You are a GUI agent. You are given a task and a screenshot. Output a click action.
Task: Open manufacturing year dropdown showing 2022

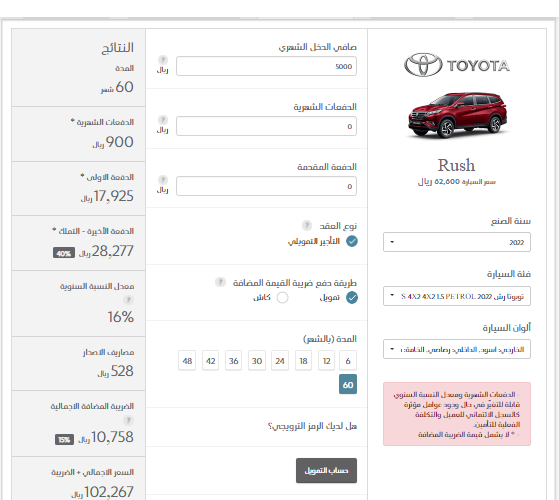[457, 242]
